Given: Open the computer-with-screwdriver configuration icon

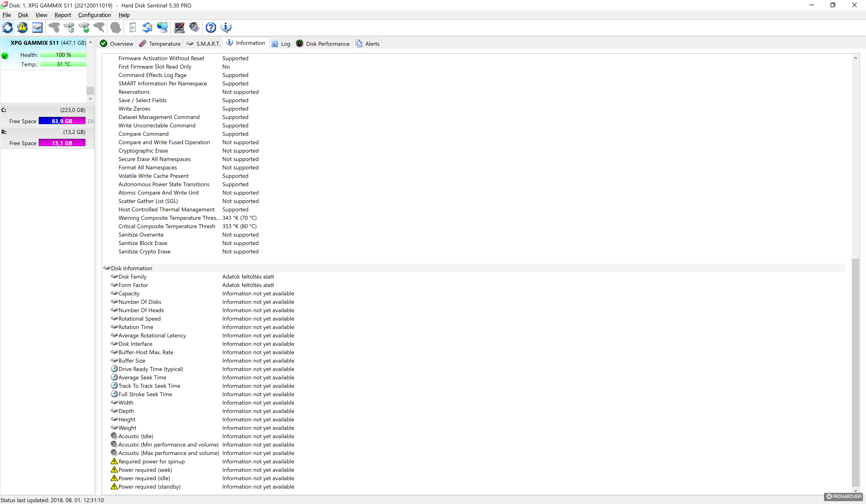Looking at the screenshot, I should click(179, 28).
